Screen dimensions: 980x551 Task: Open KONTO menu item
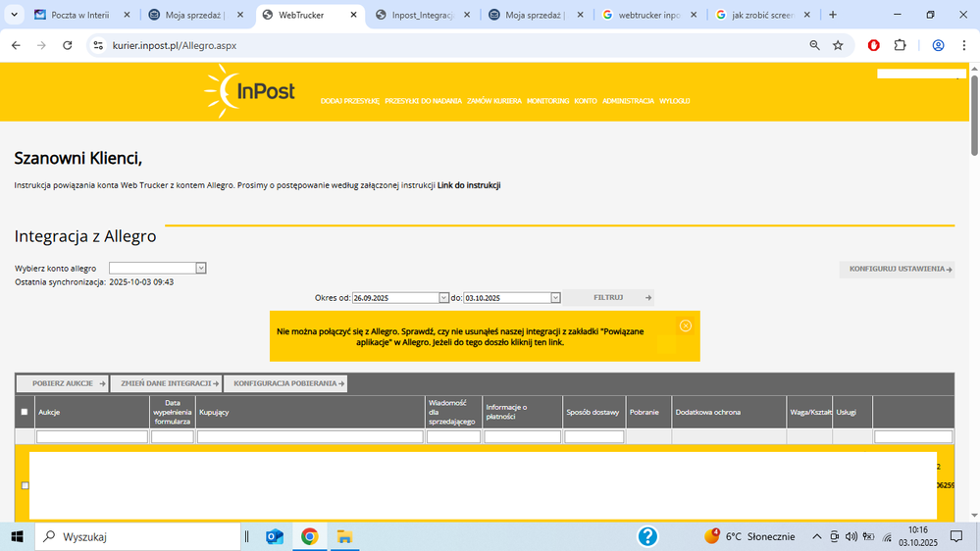click(x=586, y=101)
